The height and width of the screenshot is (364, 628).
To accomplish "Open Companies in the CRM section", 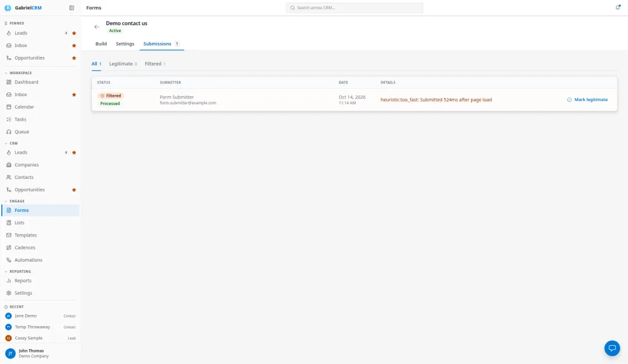I will [40, 165].
